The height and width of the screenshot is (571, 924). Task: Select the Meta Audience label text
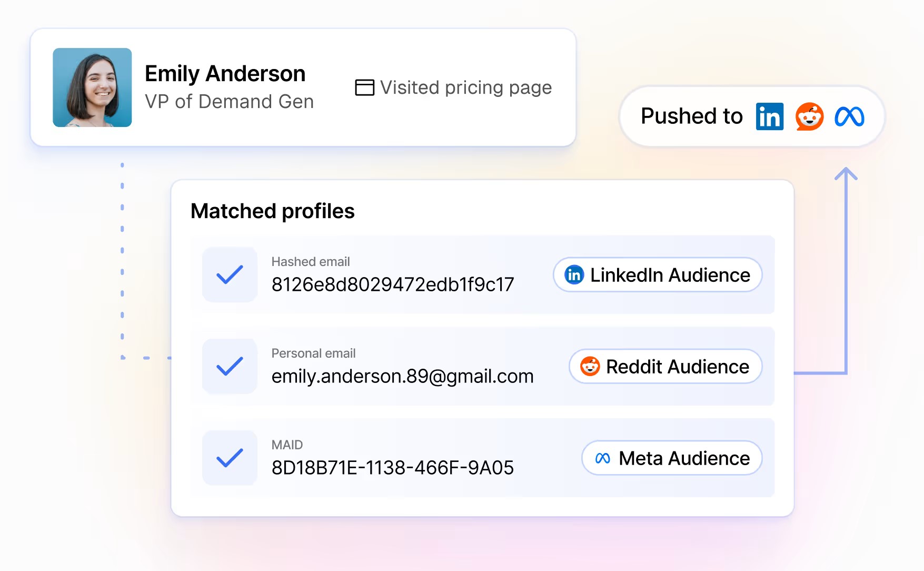click(x=684, y=458)
